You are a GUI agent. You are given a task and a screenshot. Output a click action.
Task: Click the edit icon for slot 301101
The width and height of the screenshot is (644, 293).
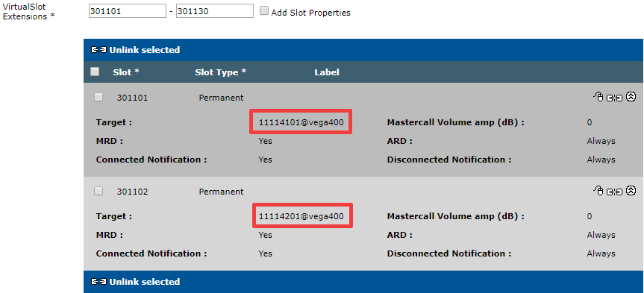pos(598,97)
